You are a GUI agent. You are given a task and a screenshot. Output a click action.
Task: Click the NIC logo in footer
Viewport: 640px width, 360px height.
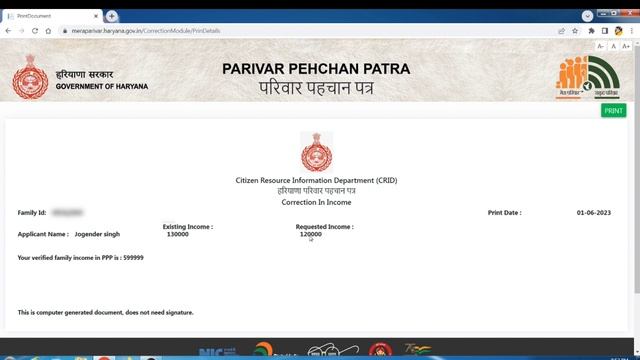point(218,351)
